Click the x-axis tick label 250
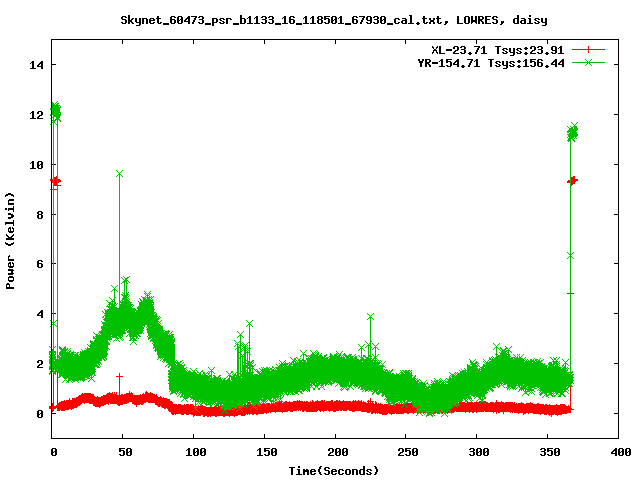The width and height of the screenshot is (640, 480). click(408, 452)
